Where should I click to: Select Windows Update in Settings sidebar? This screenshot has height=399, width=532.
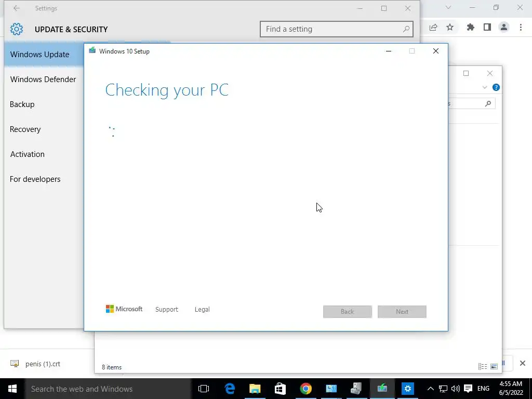(44, 54)
